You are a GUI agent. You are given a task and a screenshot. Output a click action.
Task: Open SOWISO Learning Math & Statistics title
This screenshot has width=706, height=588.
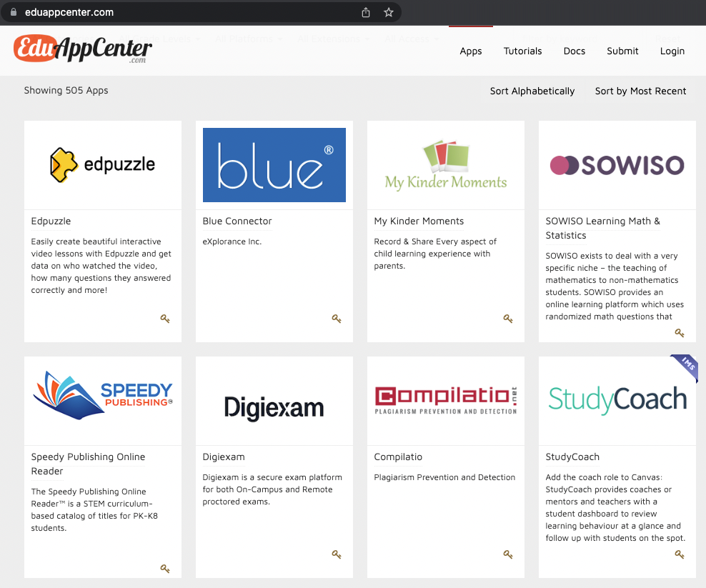click(602, 228)
